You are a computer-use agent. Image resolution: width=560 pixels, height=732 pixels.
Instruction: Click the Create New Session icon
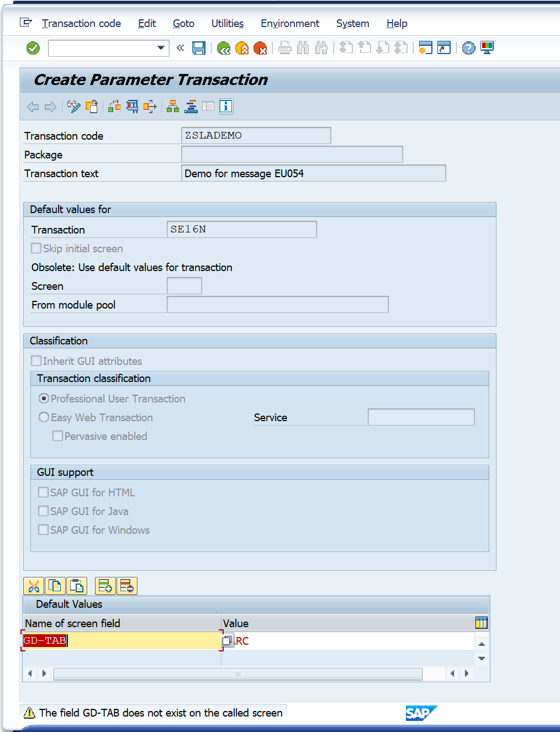pos(425,48)
